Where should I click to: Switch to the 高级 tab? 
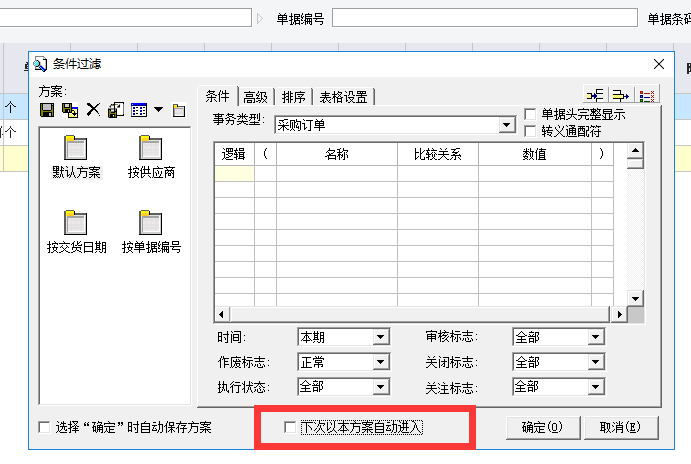[255, 97]
